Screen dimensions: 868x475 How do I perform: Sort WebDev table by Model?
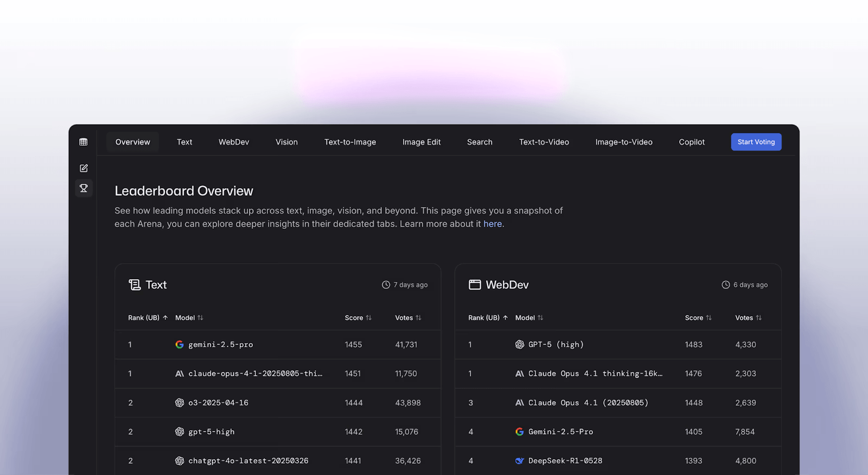click(x=529, y=318)
